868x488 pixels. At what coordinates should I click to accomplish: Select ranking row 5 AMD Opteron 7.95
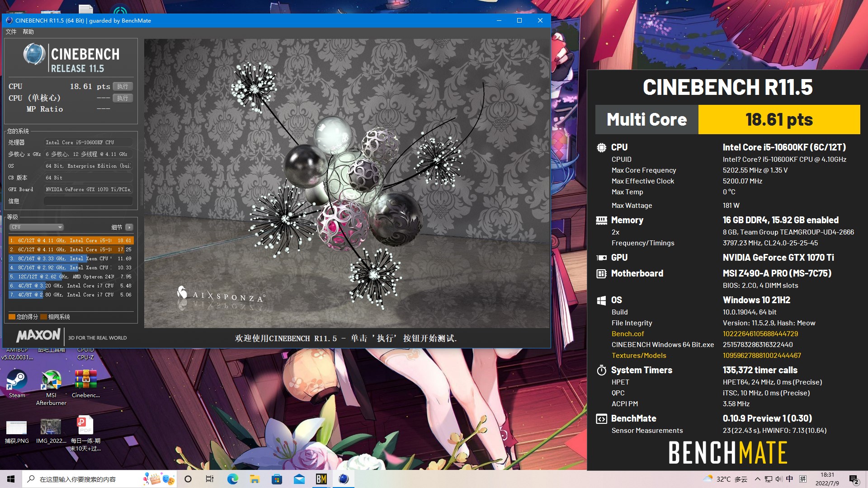71,277
